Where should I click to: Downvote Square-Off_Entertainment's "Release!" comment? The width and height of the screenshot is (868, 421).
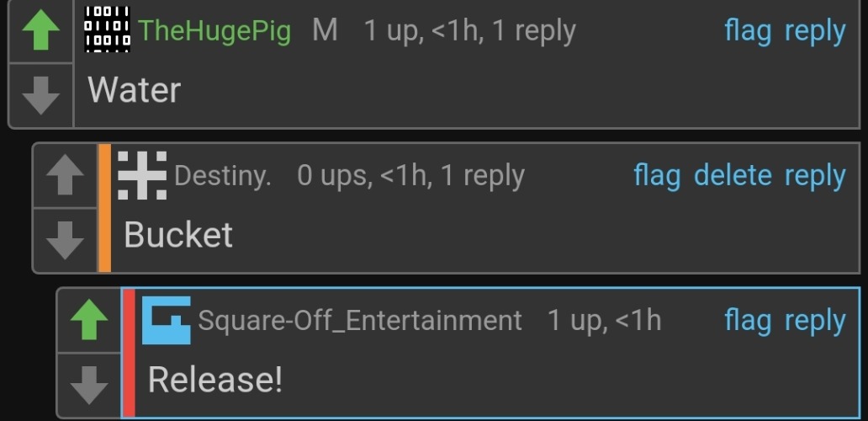pos(89,385)
